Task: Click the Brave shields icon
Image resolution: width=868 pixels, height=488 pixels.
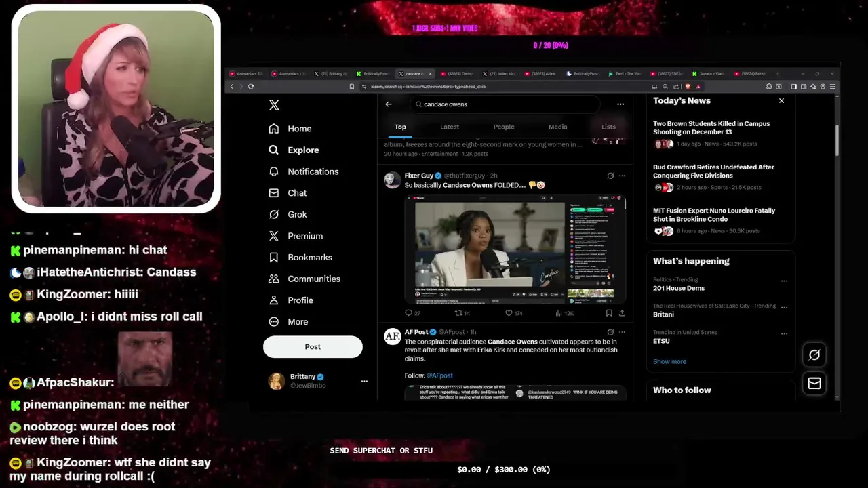Action: pos(688,87)
